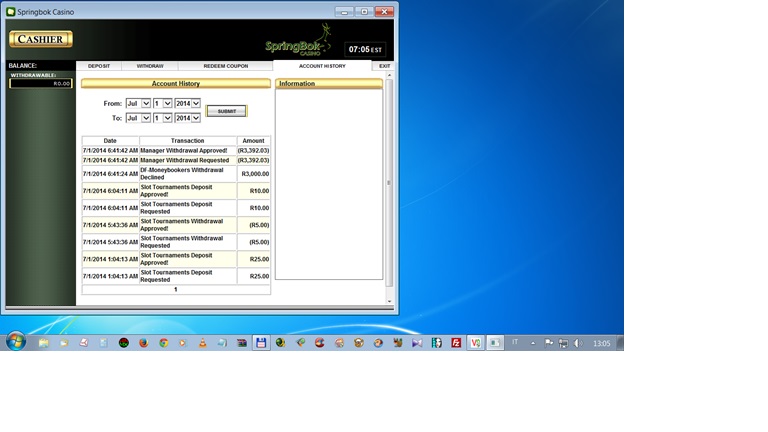The height and width of the screenshot is (432, 768).
Task: Open the floppy disk icon in taskbar
Action: (261, 343)
